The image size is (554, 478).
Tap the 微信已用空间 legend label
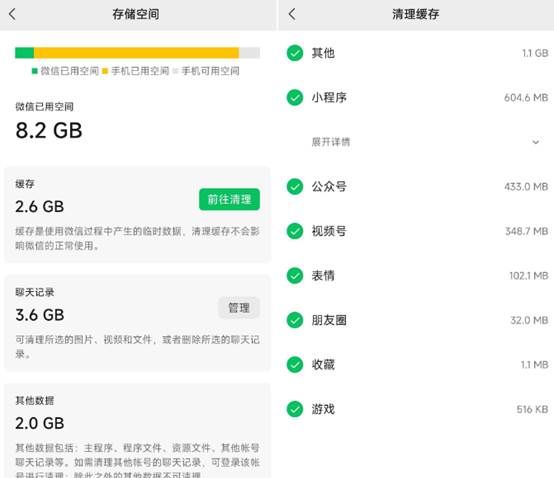pos(70,71)
